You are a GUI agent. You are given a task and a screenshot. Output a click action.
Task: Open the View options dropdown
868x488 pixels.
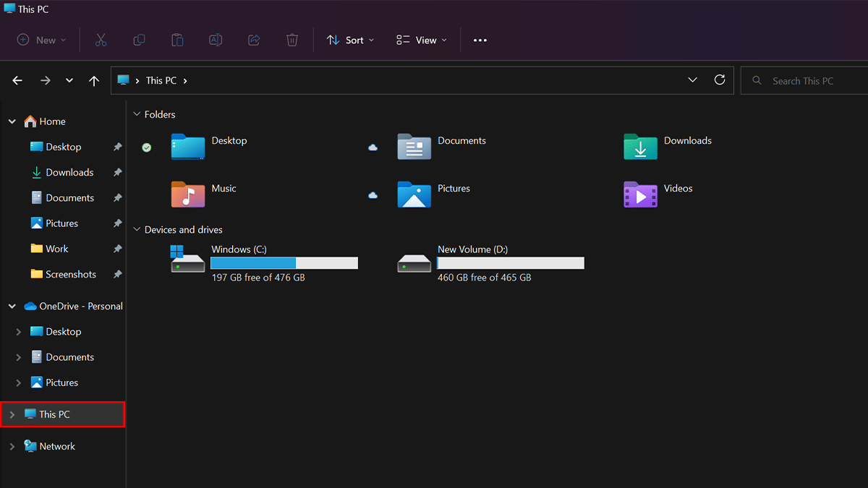coord(422,40)
